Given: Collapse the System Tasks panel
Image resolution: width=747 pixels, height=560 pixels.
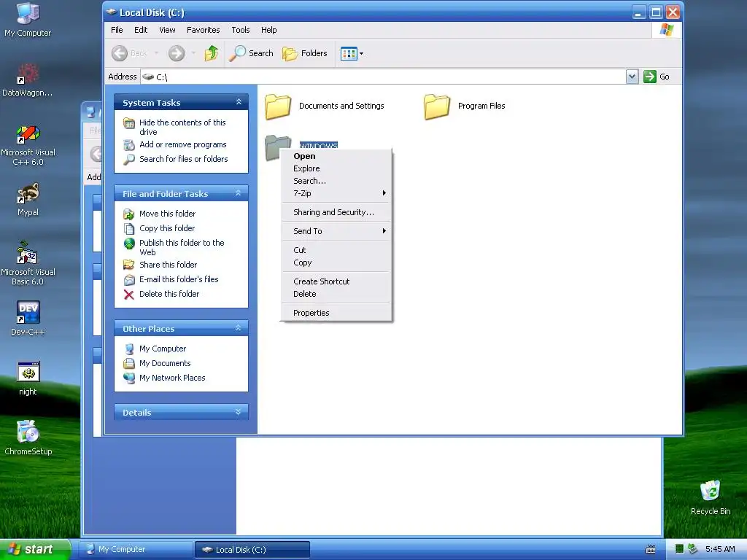Looking at the screenshot, I should (x=239, y=102).
